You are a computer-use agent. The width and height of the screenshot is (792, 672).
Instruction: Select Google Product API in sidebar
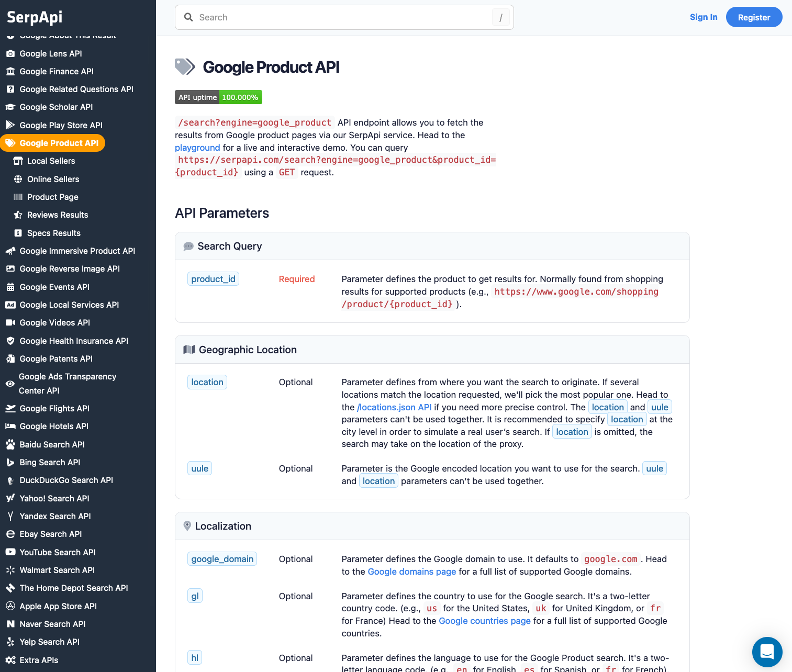coord(53,143)
